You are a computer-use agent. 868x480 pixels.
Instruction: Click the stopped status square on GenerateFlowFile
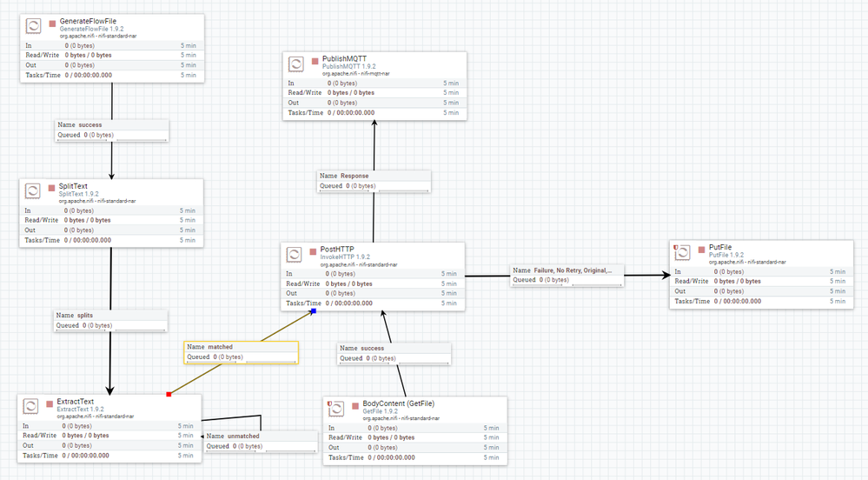coord(53,23)
